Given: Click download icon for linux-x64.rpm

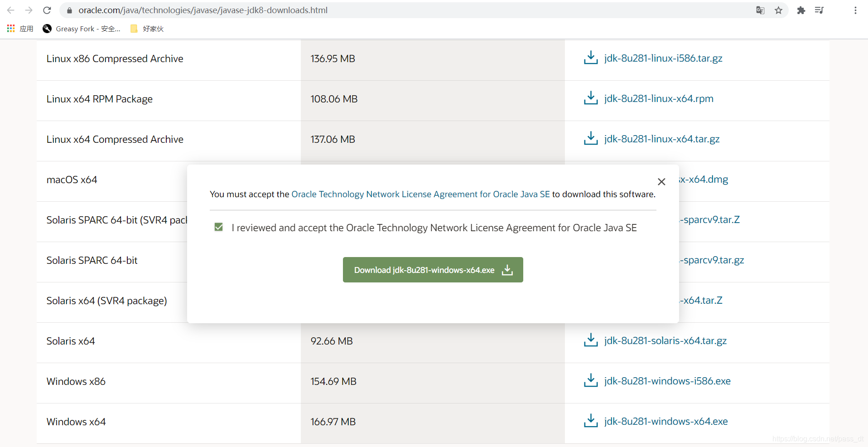Looking at the screenshot, I should [x=591, y=98].
